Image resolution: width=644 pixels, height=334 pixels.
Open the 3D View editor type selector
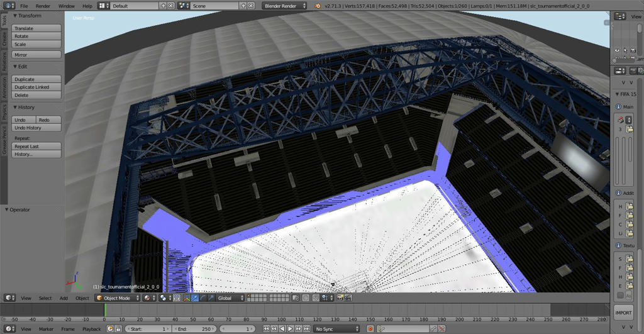[x=10, y=298]
